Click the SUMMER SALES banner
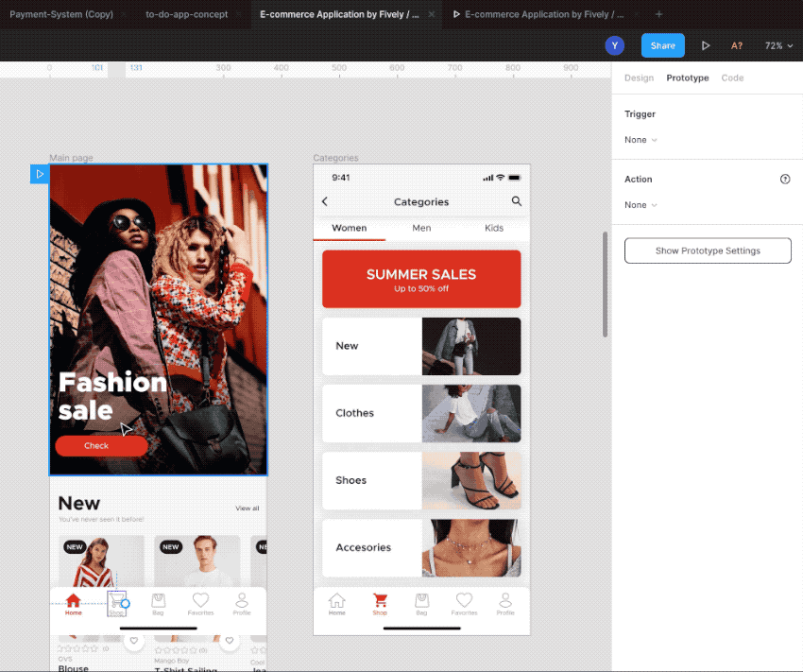This screenshot has width=803, height=672. click(x=421, y=279)
